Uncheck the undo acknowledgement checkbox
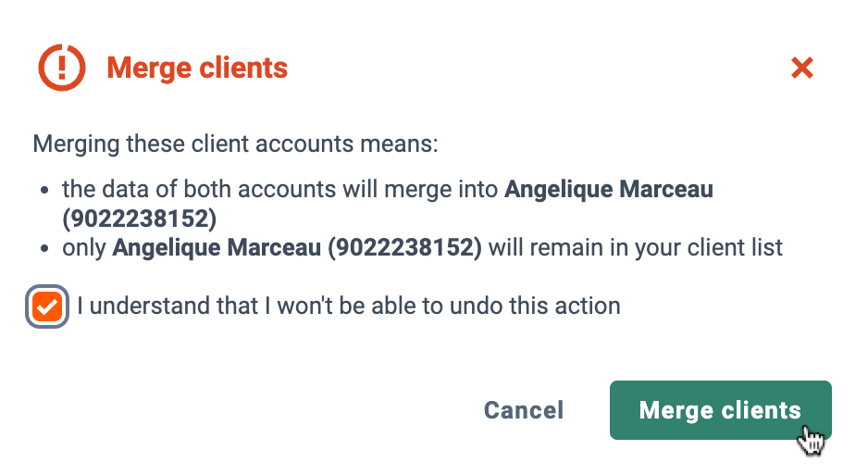Screen dimensions: 868x475 (47, 306)
